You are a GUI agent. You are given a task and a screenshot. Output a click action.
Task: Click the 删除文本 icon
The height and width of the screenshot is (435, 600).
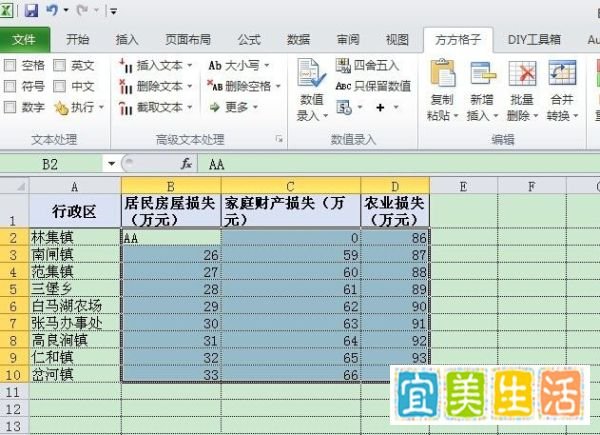125,86
